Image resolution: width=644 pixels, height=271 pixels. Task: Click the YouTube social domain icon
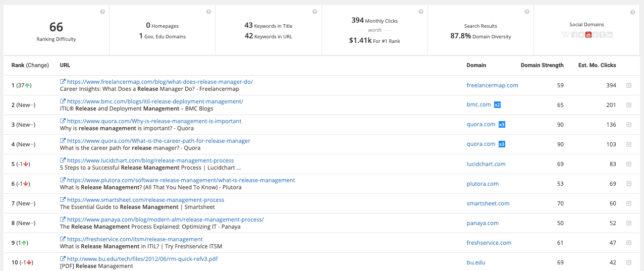coord(588,35)
